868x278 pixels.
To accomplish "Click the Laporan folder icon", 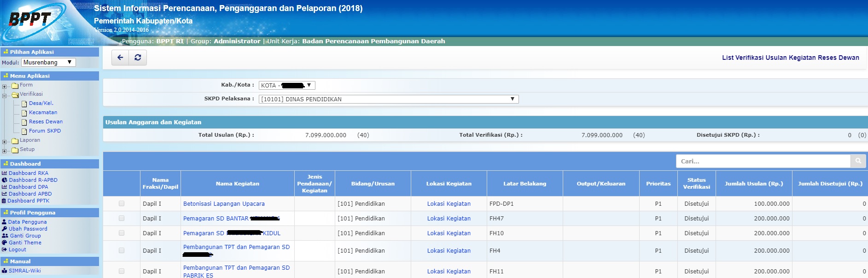I will pos(15,140).
